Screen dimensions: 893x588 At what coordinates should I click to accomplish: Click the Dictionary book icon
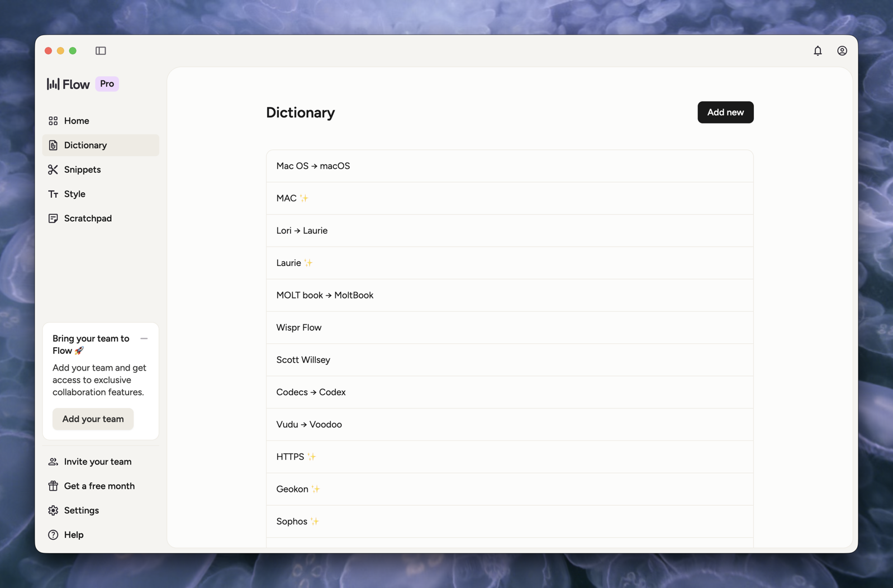[53, 145]
